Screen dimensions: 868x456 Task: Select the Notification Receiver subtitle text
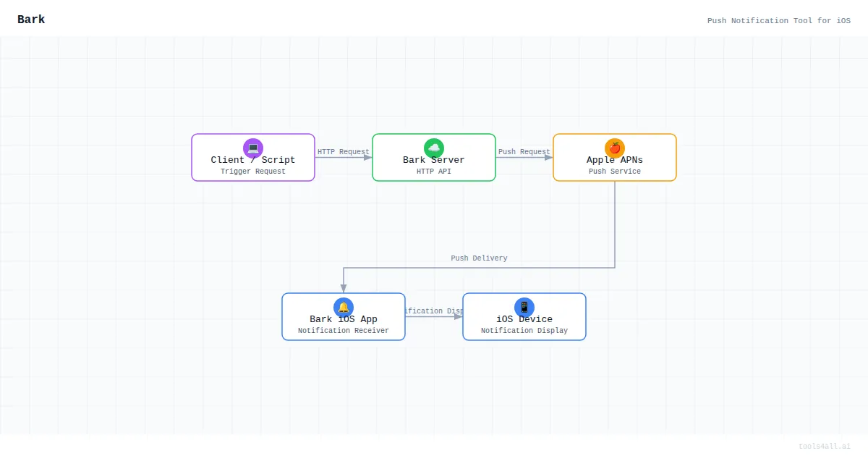(344, 331)
